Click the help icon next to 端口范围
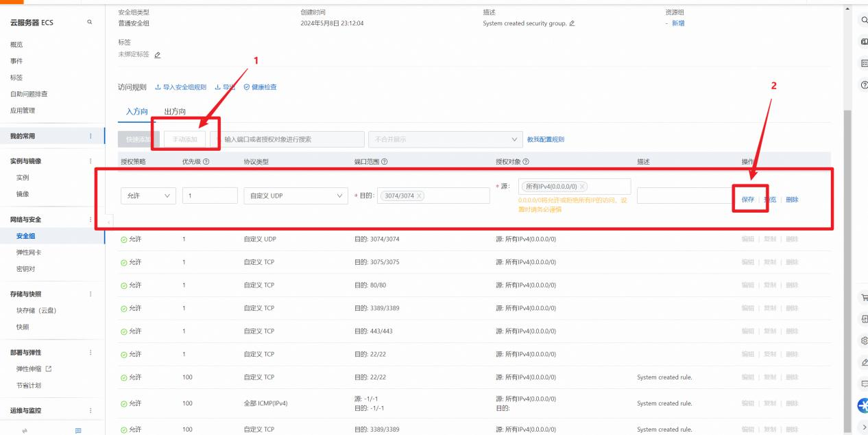868x435 pixels. click(x=384, y=162)
